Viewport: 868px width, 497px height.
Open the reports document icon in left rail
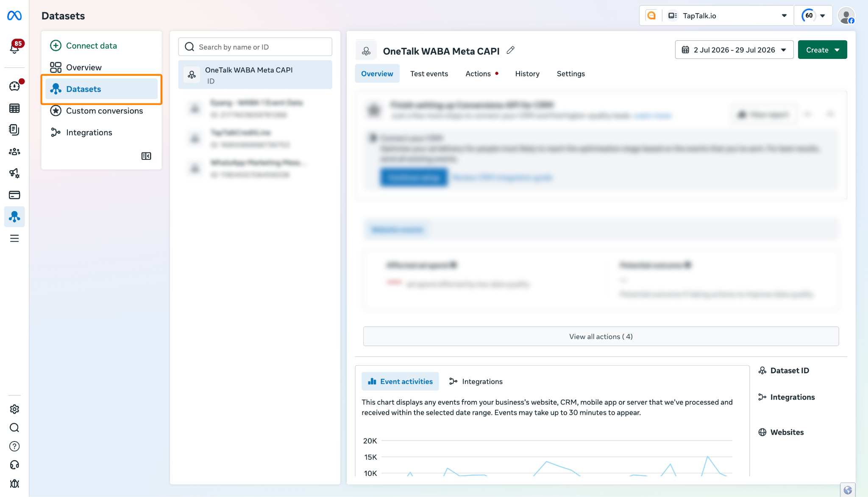click(x=14, y=130)
